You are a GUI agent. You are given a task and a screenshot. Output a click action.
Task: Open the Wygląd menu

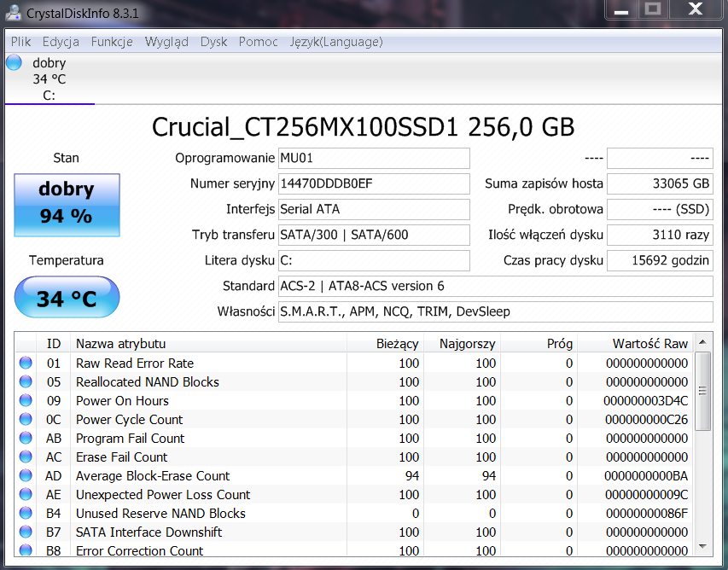click(x=166, y=42)
